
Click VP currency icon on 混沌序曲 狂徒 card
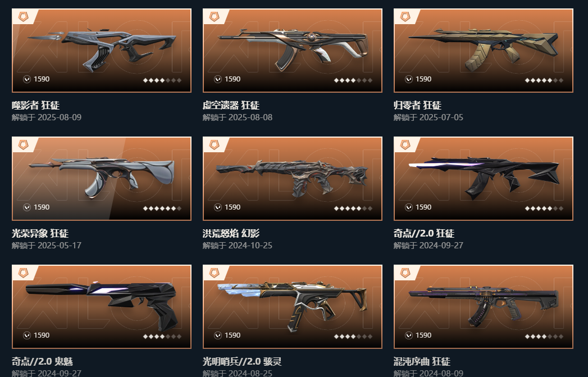point(409,335)
